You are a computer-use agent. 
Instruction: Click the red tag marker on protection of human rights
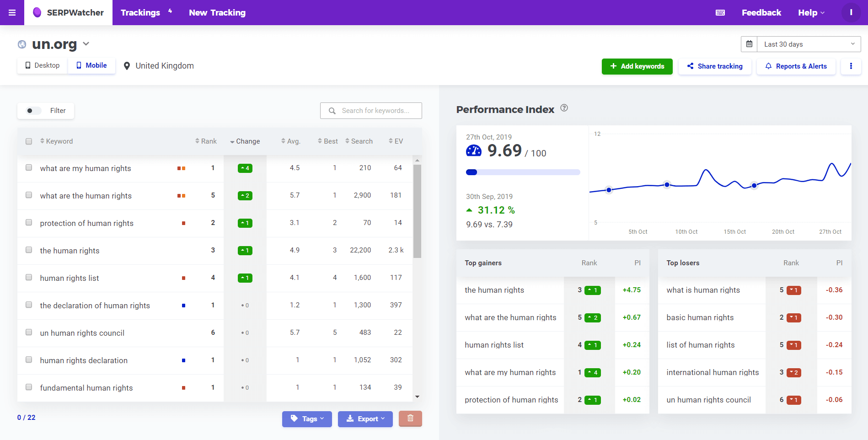183,223
